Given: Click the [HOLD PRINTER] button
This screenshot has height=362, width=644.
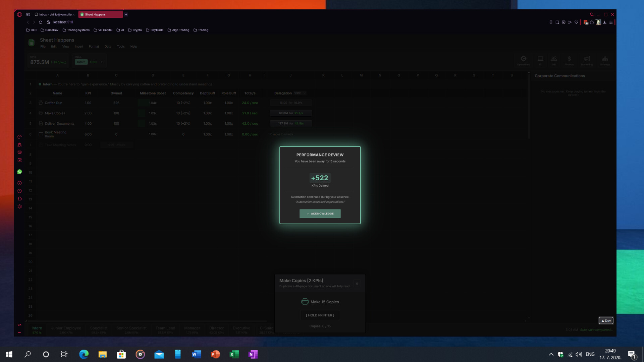Looking at the screenshot, I should (x=320, y=315).
